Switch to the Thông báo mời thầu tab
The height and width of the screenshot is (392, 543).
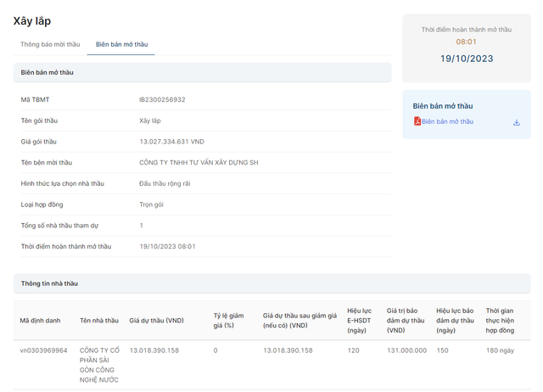pos(50,44)
